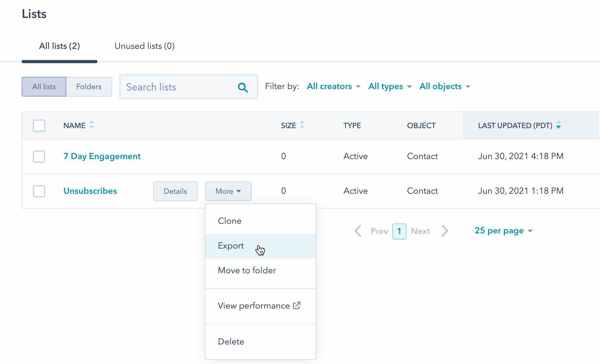Expand the All objects filter dropdown
Viewport: 600px width, 364px height.
pos(444,86)
